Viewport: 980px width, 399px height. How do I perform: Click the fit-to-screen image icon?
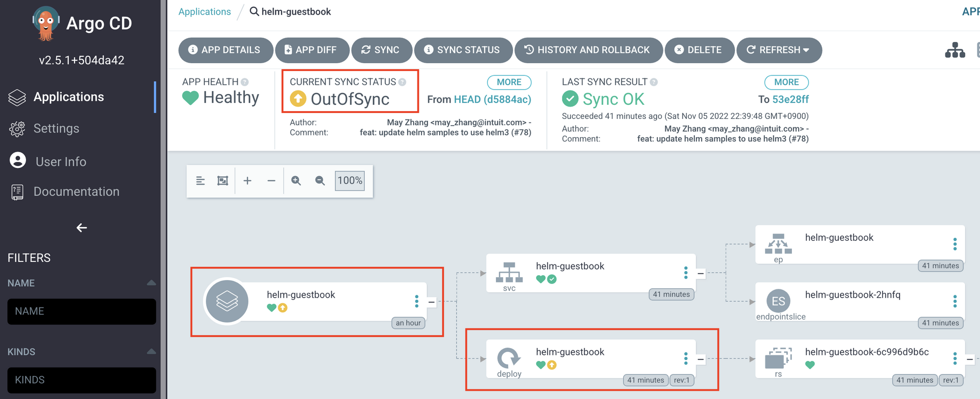[x=222, y=181]
